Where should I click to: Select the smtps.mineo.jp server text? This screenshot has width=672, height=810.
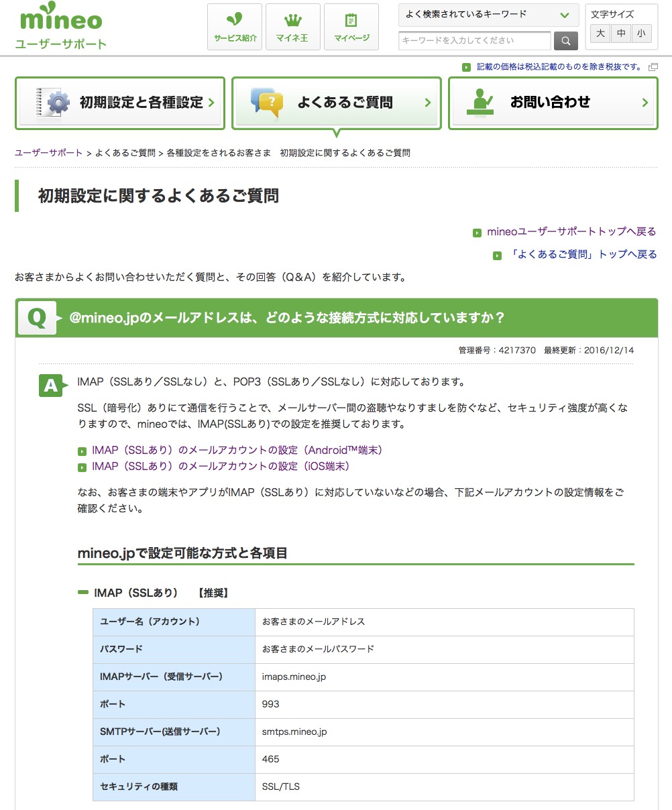(x=294, y=732)
